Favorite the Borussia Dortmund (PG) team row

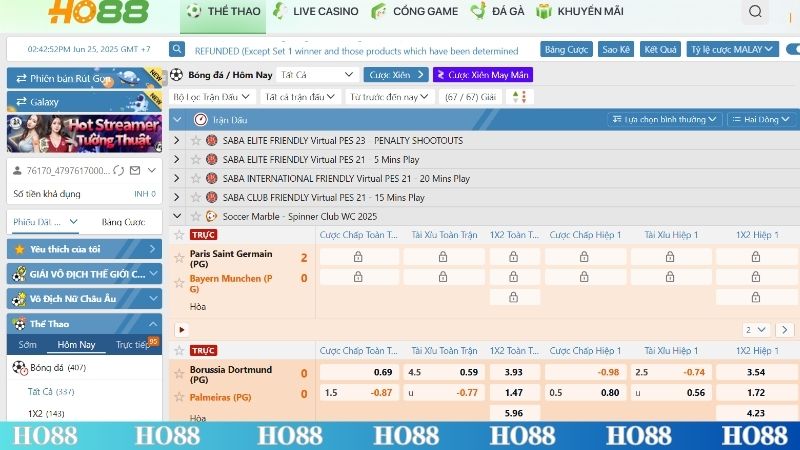pyautogui.click(x=179, y=374)
